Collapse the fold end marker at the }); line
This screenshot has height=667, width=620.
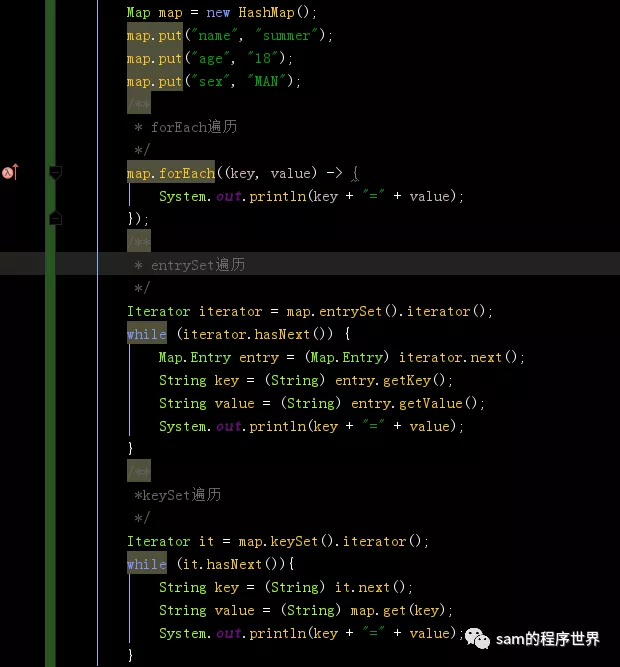[x=55, y=218]
